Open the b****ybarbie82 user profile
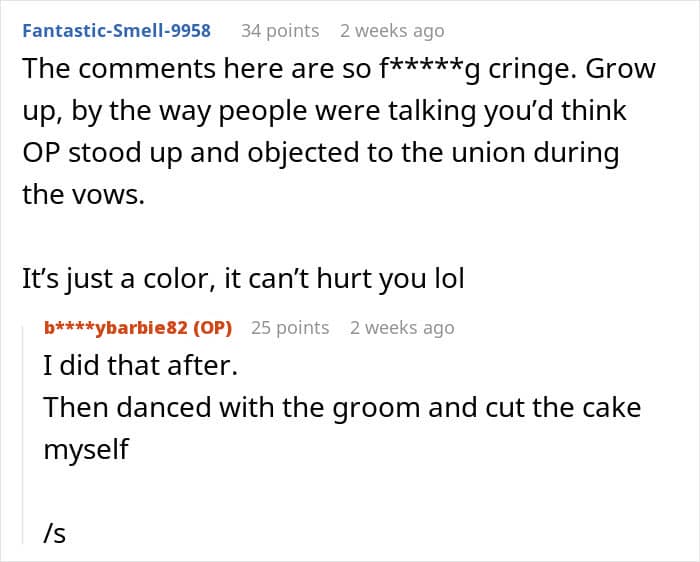 (x=116, y=328)
